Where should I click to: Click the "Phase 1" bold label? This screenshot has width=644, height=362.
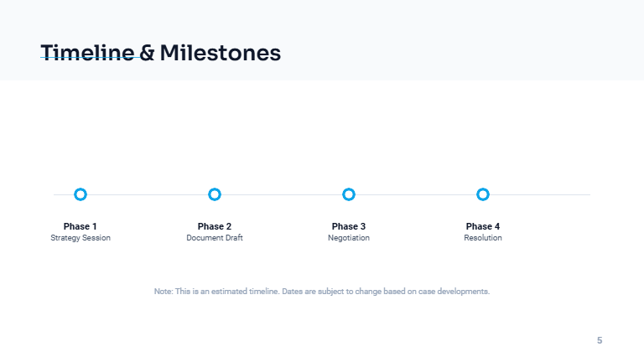coord(80,226)
